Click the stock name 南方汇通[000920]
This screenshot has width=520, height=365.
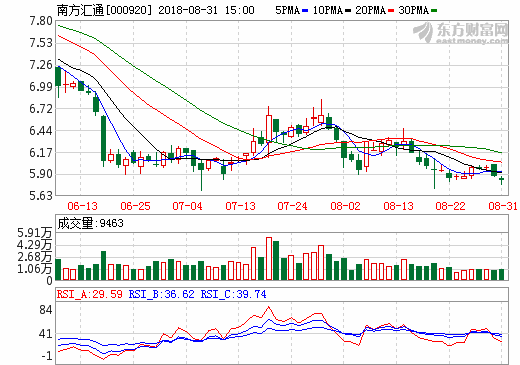(104, 10)
